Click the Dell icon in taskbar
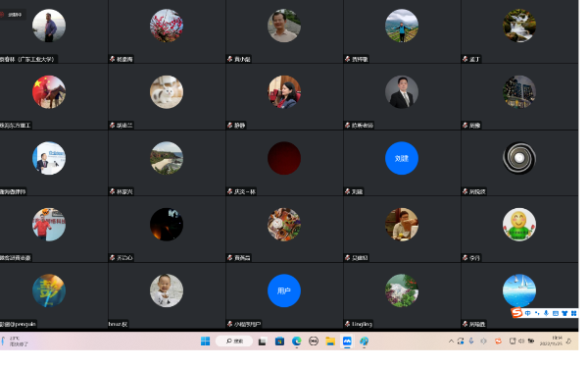This screenshot has height=368, width=588. 314,341
